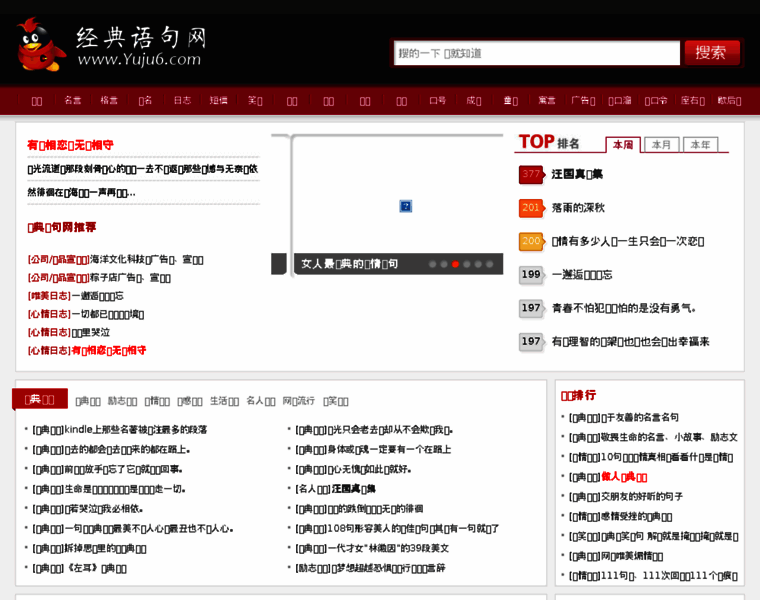Click into the search text field
The width and height of the screenshot is (760, 600).
click(x=536, y=53)
